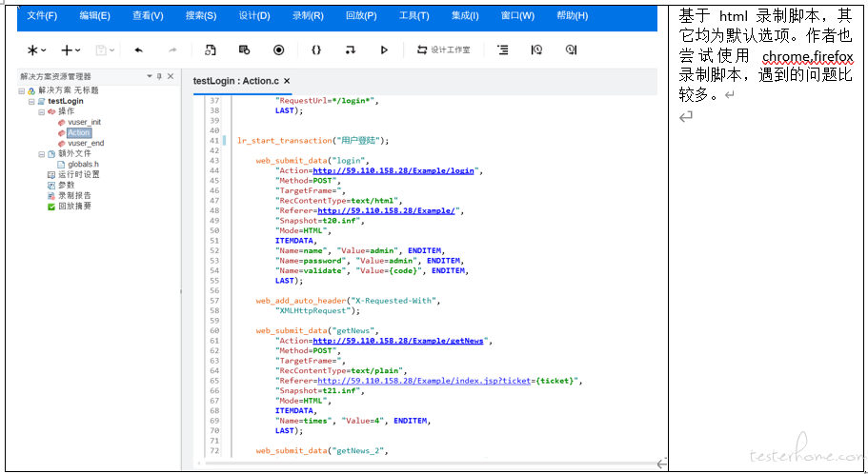Screen dimensions: 868x474
Task: Click the indented-lines icon after 设计工作室
Action: (502, 49)
